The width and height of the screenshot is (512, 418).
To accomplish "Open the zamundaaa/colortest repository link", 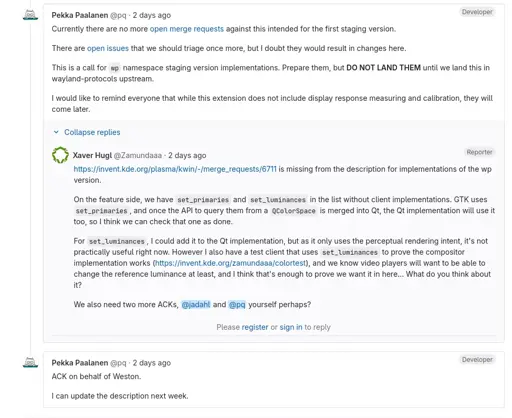I will pos(231,263).
